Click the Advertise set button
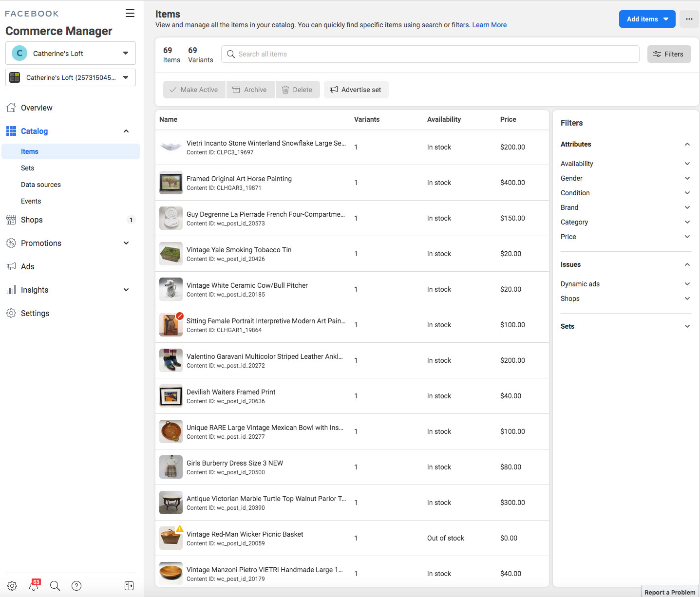This screenshot has width=700, height=597. pos(356,90)
